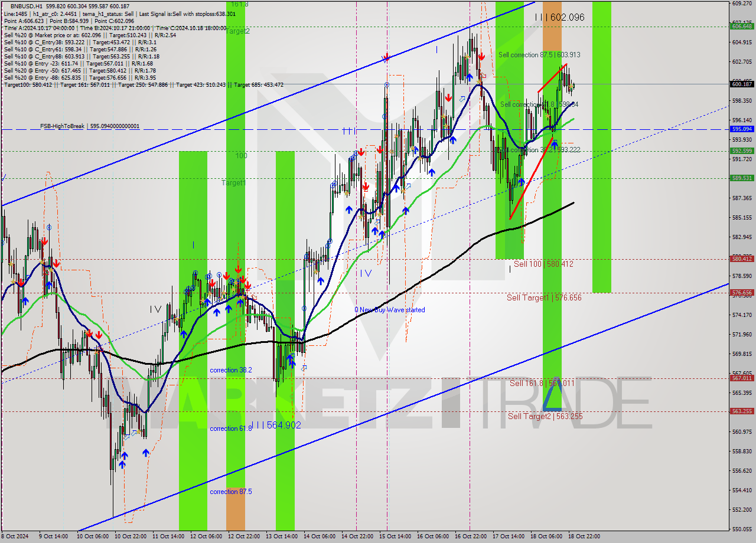The height and width of the screenshot is (543, 756).
Task: Click the 580.412 red price tag
Action: pyautogui.click(x=742, y=259)
